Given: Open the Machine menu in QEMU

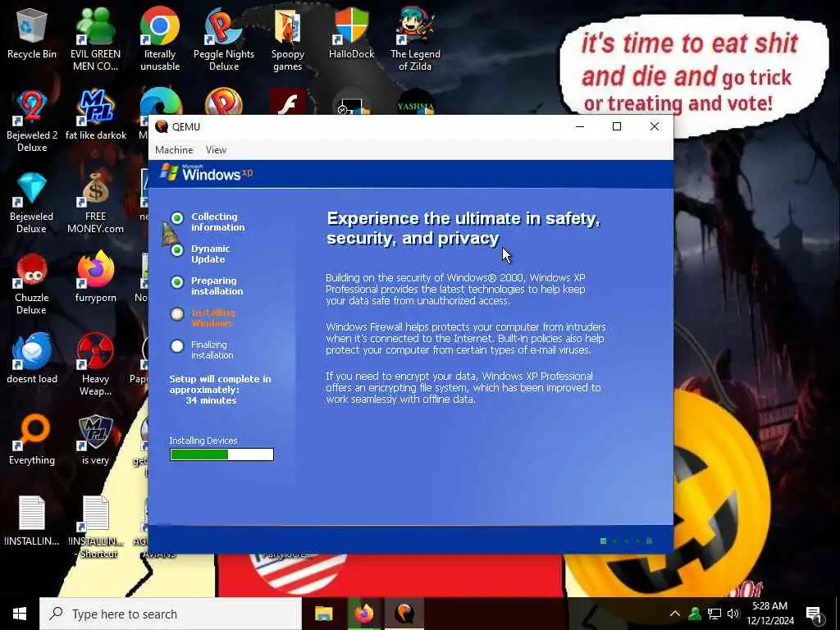Looking at the screenshot, I should coord(174,150).
